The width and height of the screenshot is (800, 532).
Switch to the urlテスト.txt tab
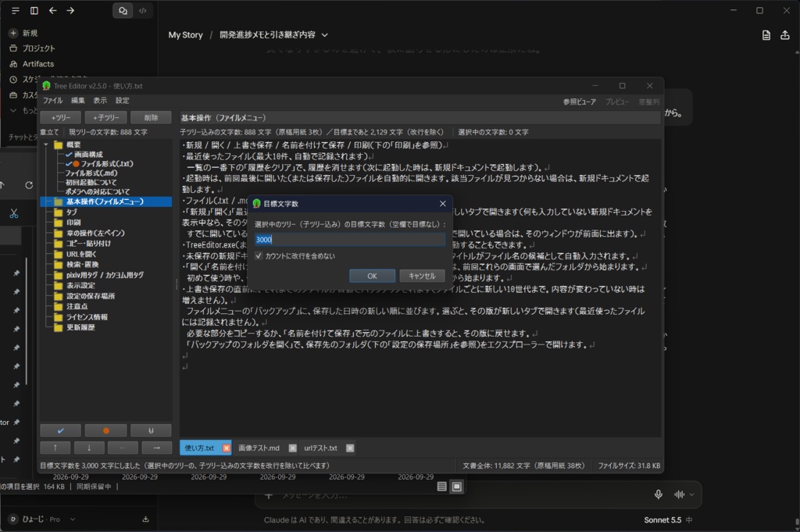pyautogui.click(x=320, y=448)
